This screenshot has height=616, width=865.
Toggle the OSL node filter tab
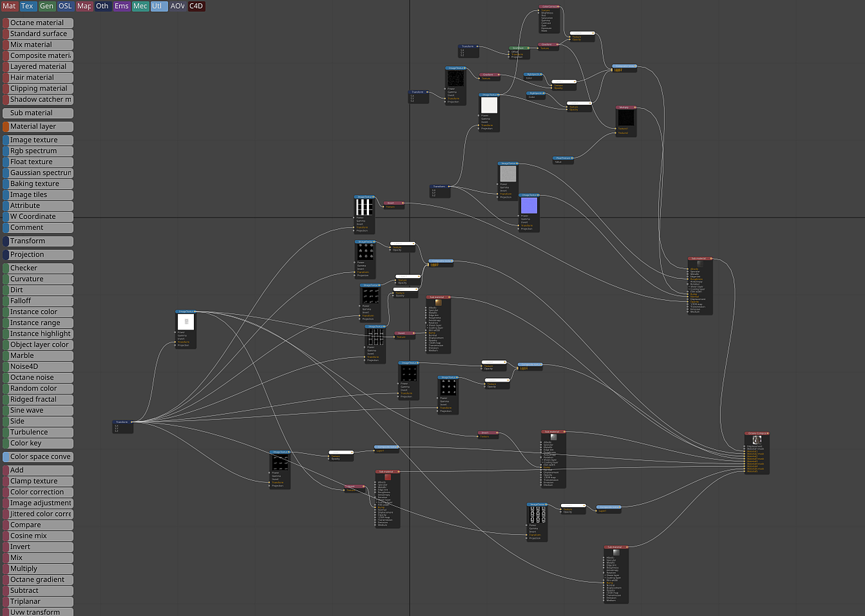click(66, 6)
